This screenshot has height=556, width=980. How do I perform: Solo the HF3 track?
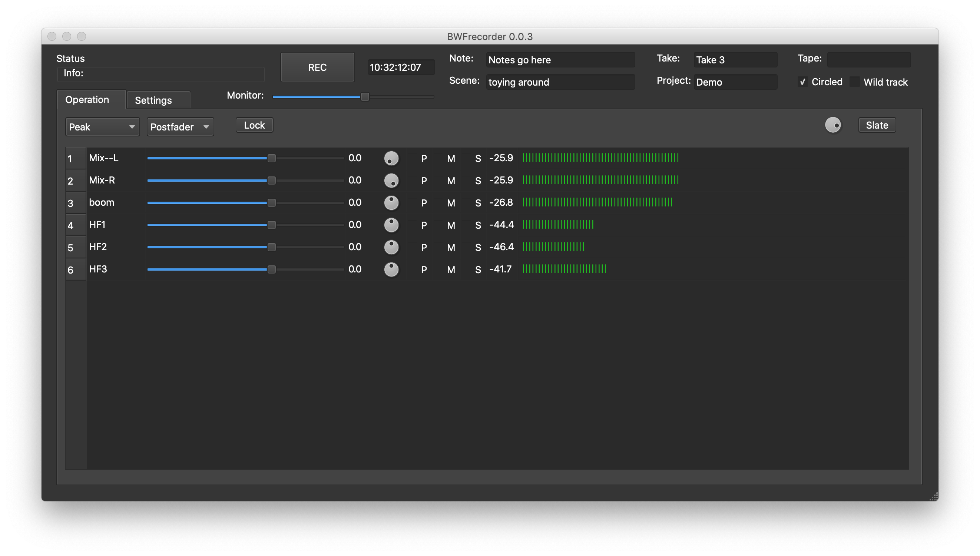pos(478,269)
